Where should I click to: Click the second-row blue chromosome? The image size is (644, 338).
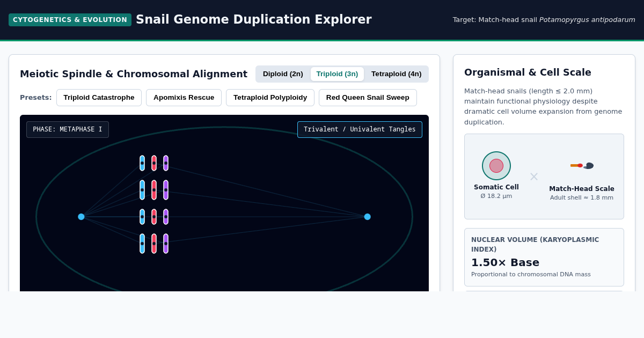[142, 190]
